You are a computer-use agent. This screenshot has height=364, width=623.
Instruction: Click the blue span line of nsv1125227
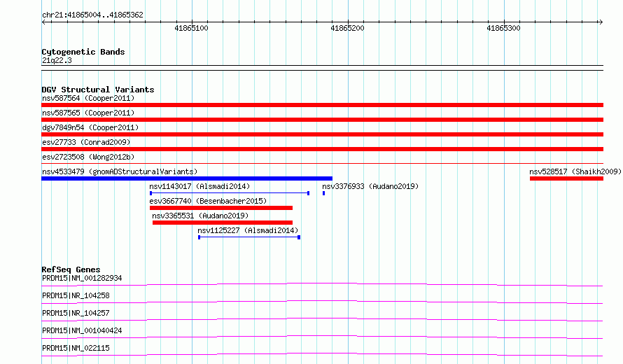[249, 237]
